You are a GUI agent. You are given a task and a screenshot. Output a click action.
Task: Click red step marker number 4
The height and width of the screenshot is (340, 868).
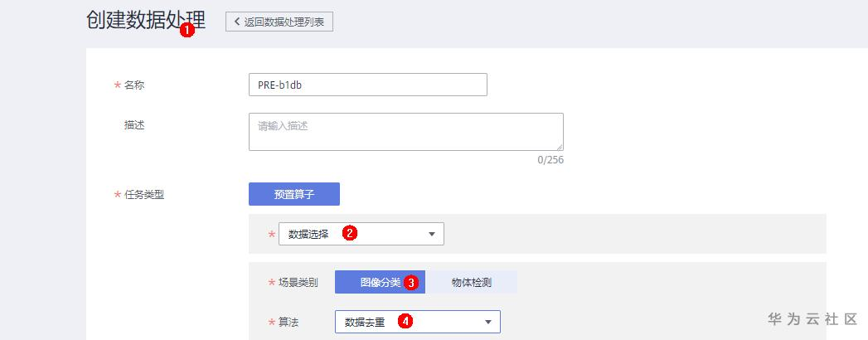[405, 321]
